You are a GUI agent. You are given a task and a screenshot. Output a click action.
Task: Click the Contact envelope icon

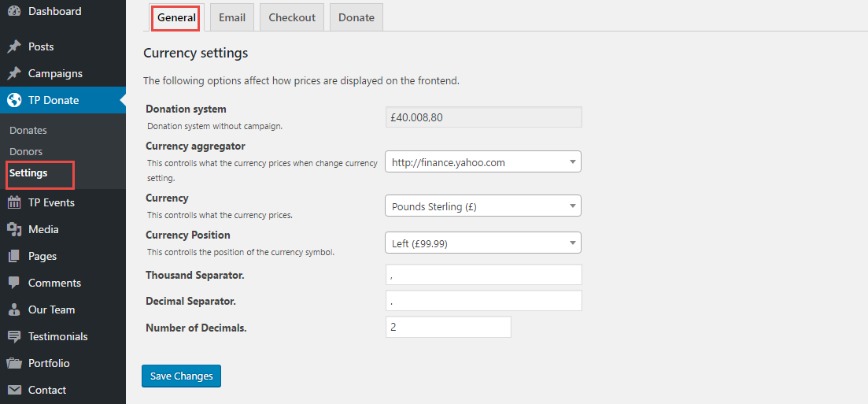(14, 390)
